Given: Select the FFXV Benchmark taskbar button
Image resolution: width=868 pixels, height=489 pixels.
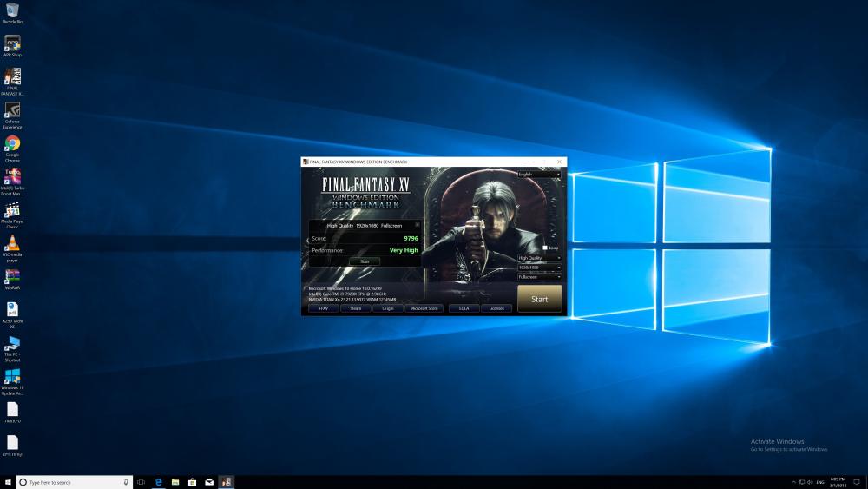Looking at the screenshot, I should (227, 482).
